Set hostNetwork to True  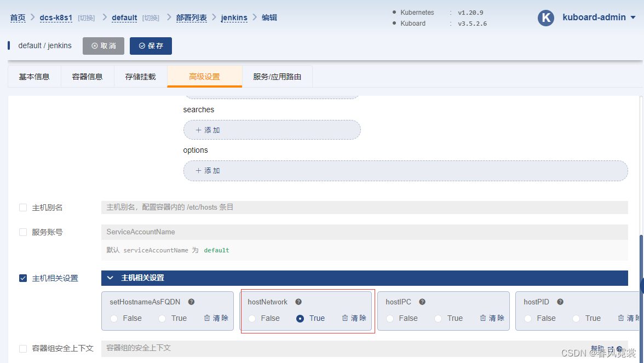tap(300, 319)
